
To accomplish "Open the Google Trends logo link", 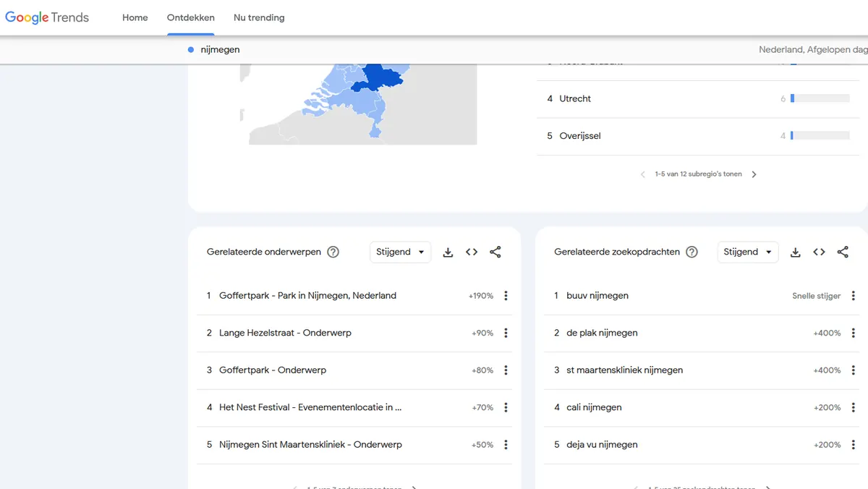I will (47, 17).
